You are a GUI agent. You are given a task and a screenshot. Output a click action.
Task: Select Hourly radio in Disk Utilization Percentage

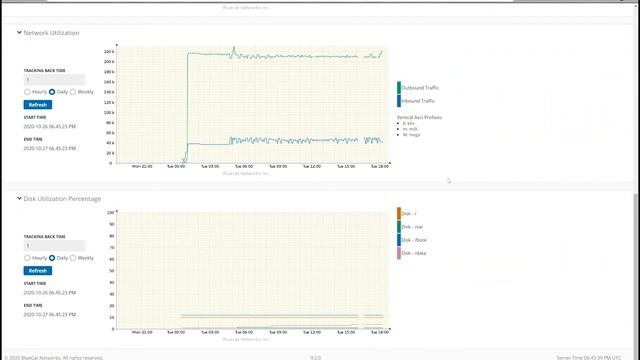[x=27, y=258]
